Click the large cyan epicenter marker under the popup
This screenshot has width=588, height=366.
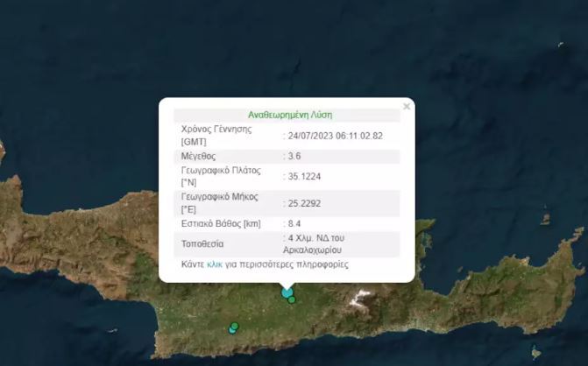click(x=287, y=293)
